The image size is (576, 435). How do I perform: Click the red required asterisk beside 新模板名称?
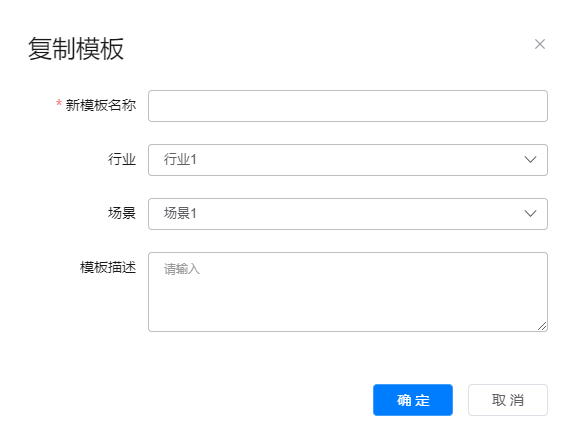coord(59,103)
